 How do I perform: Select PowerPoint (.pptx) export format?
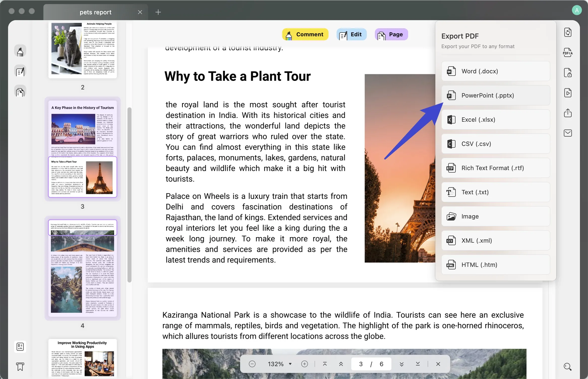[496, 95]
